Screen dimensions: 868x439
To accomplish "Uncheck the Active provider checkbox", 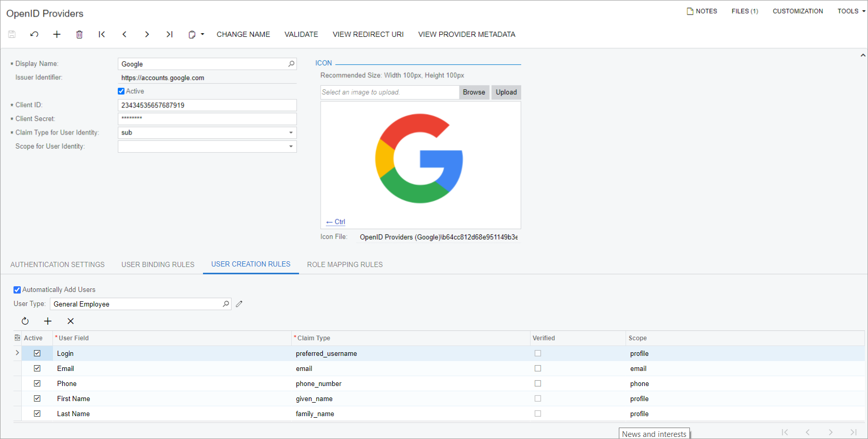I will [x=121, y=91].
